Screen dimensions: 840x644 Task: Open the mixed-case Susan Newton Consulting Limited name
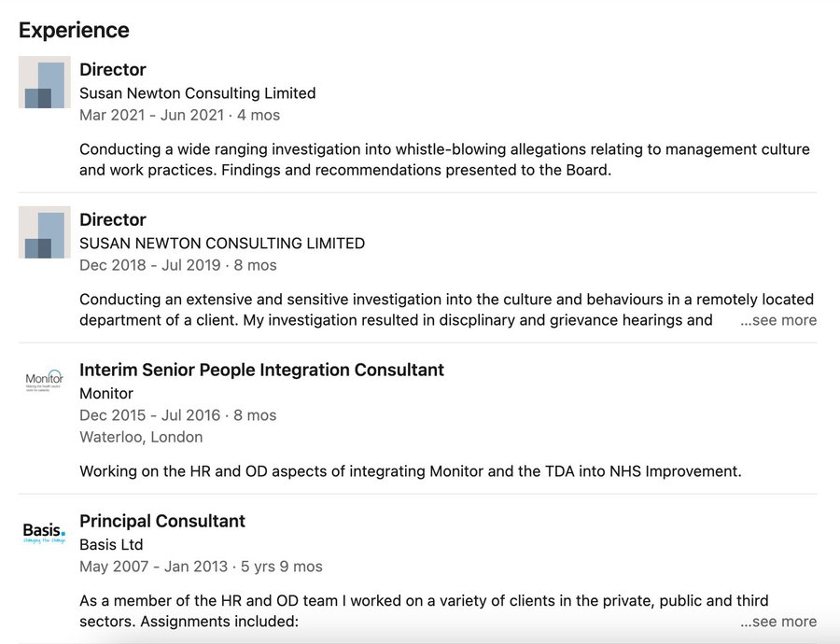(197, 93)
